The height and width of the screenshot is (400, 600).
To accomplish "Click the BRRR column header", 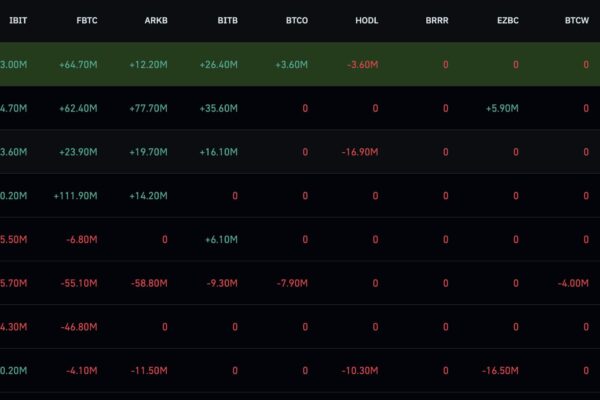I will [437, 20].
